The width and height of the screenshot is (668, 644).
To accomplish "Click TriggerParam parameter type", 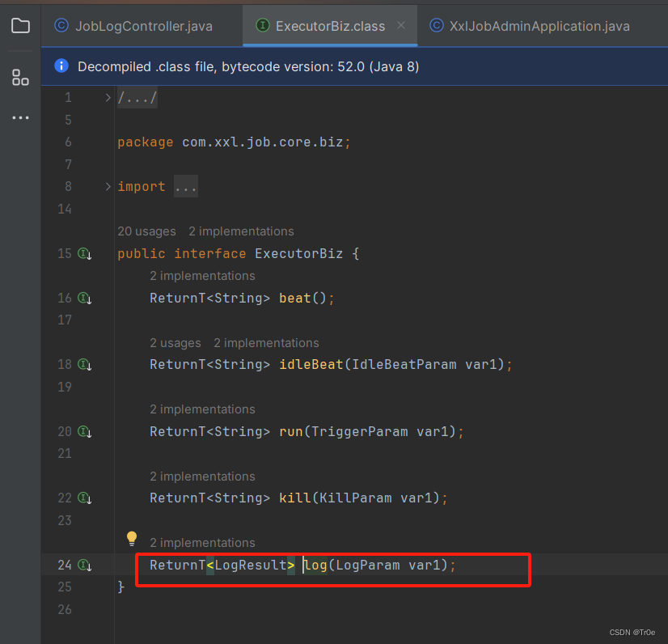I will point(360,432).
